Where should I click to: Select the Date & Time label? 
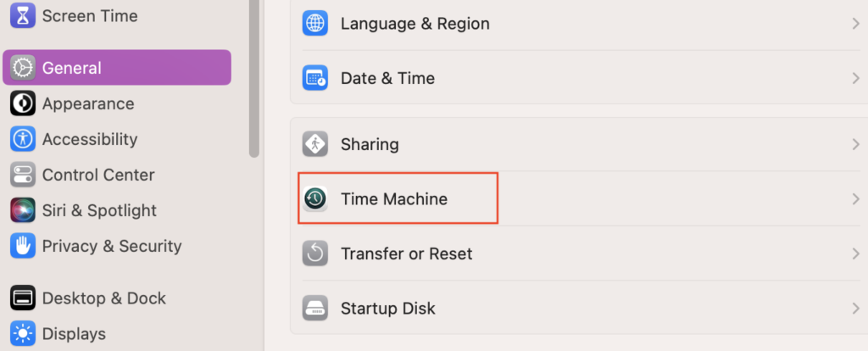pos(387,78)
